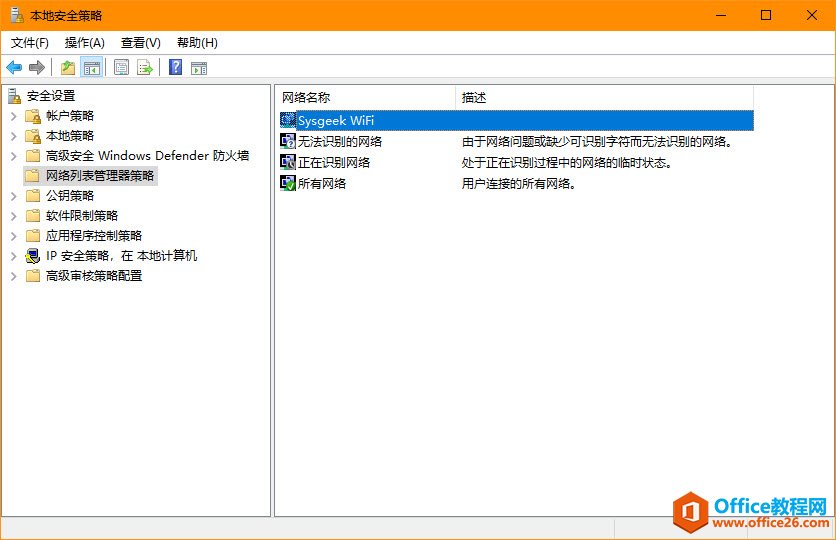This screenshot has width=836, height=540.
Task: Select the 无法识别的网络 list entry
Action: (340, 141)
